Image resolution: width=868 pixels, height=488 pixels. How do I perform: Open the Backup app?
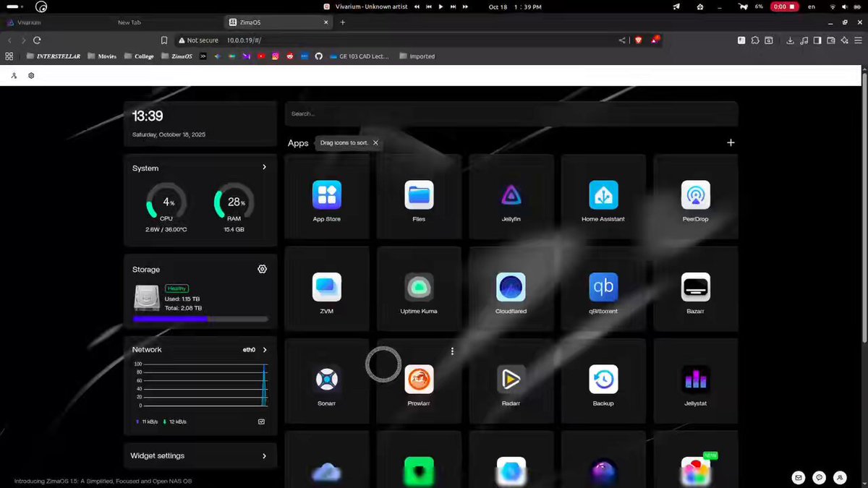[603, 380]
